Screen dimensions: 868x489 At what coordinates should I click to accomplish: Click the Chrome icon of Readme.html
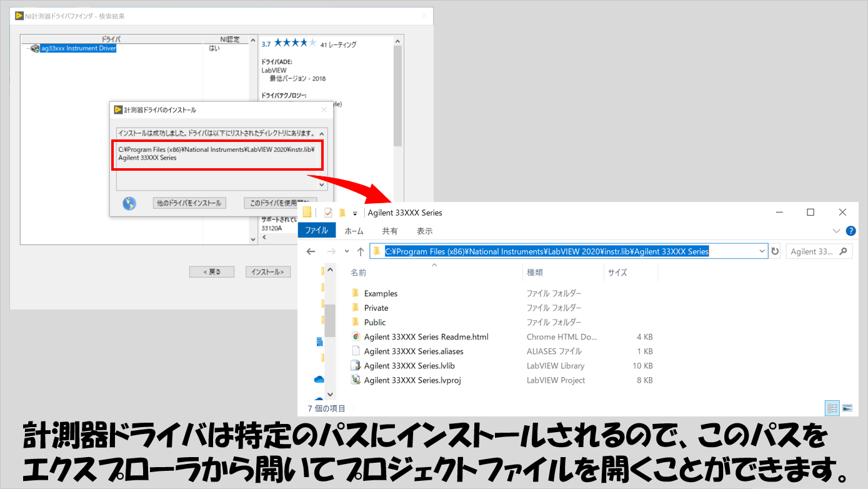pyautogui.click(x=356, y=336)
